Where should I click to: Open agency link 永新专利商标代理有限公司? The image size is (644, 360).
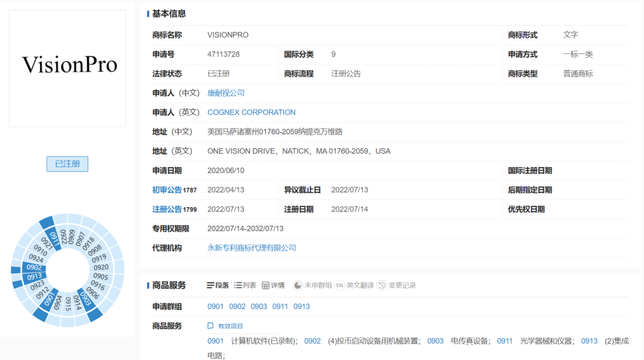tap(252, 248)
